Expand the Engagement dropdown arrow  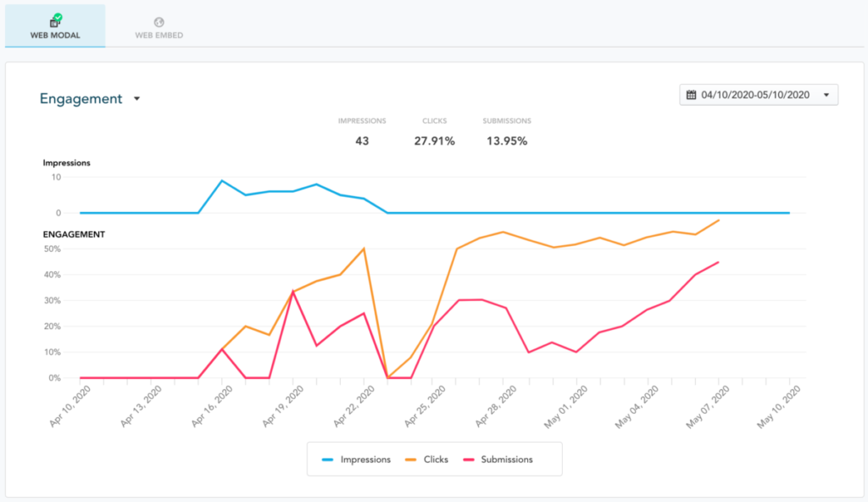[x=136, y=99]
